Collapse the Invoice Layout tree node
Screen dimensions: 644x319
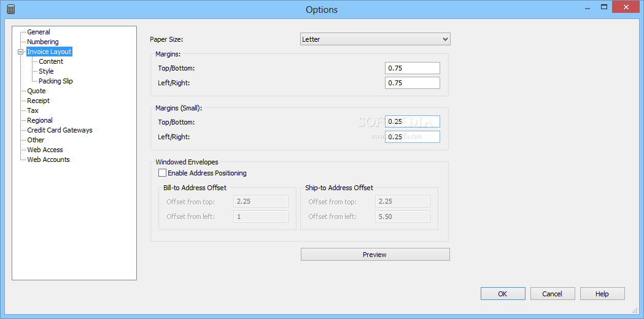pyautogui.click(x=20, y=52)
